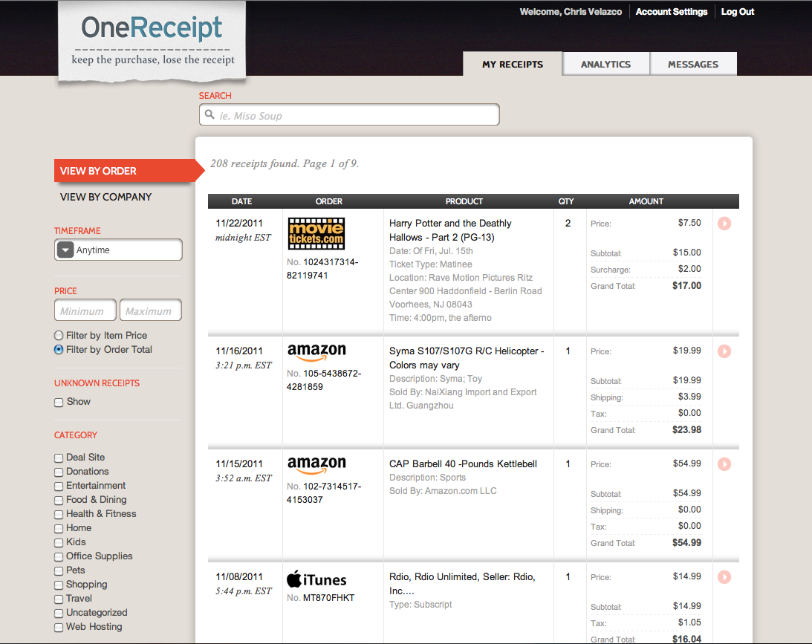The image size is (812, 644).
Task: Check the Health & Fitness category
Action: point(59,515)
